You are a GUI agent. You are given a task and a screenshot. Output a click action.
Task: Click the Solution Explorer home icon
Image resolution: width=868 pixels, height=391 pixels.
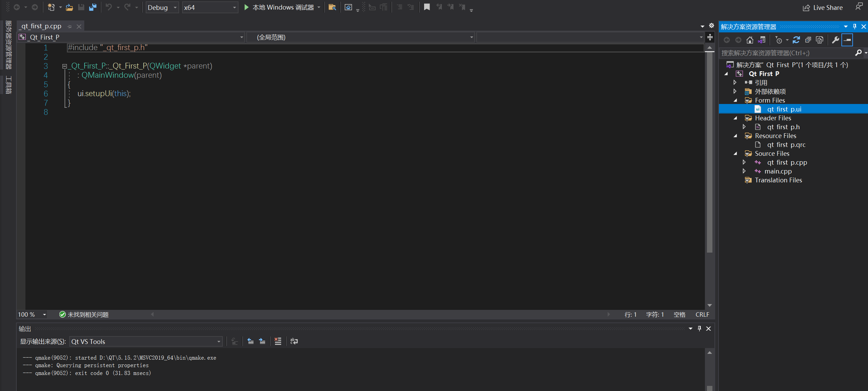pos(750,40)
